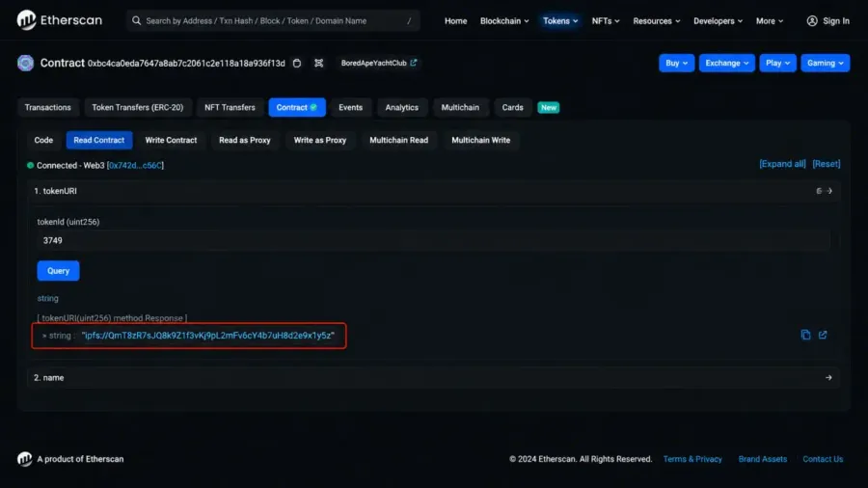The image size is (868, 488).
Task: Switch to the Events tab
Action: (x=350, y=107)
